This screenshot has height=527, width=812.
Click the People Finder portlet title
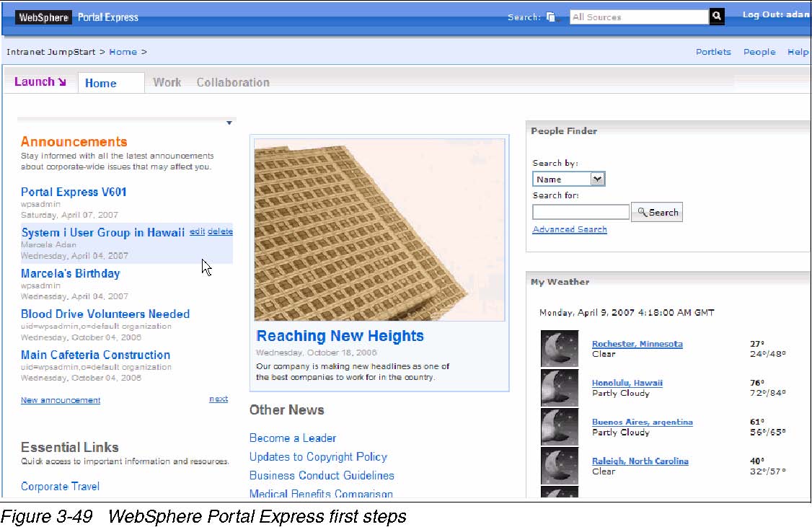563,131
